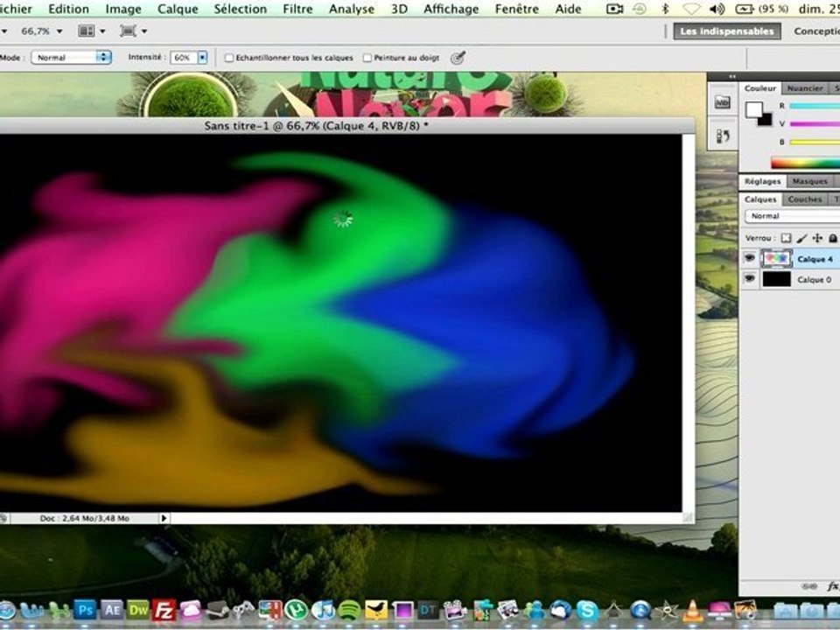The image size is (840, 630).
Task: Select the Les indispensables workspace button
Action: coord(727,31)
